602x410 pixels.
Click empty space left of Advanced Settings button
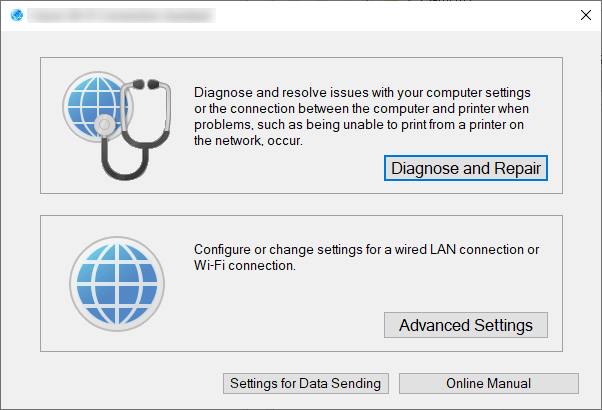[280, 325]
